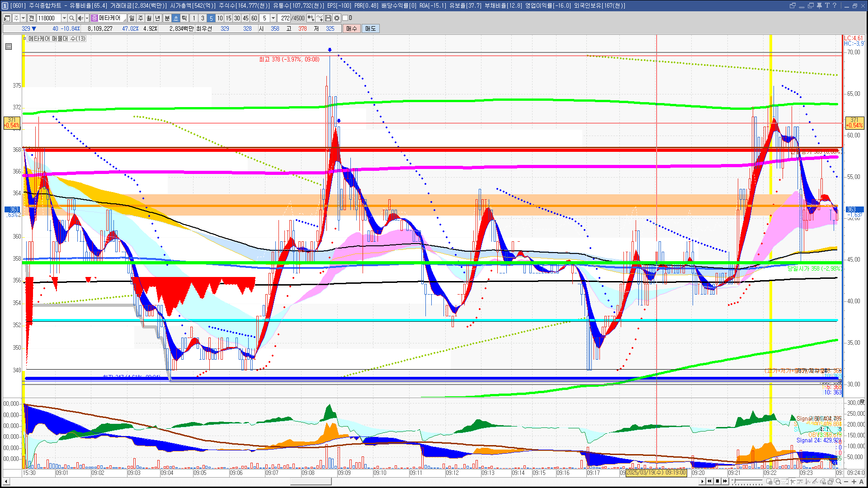Open the stock code 118000 dropdown
The width and height of the screenshot is (868, 488).
[x=64, y=18]
